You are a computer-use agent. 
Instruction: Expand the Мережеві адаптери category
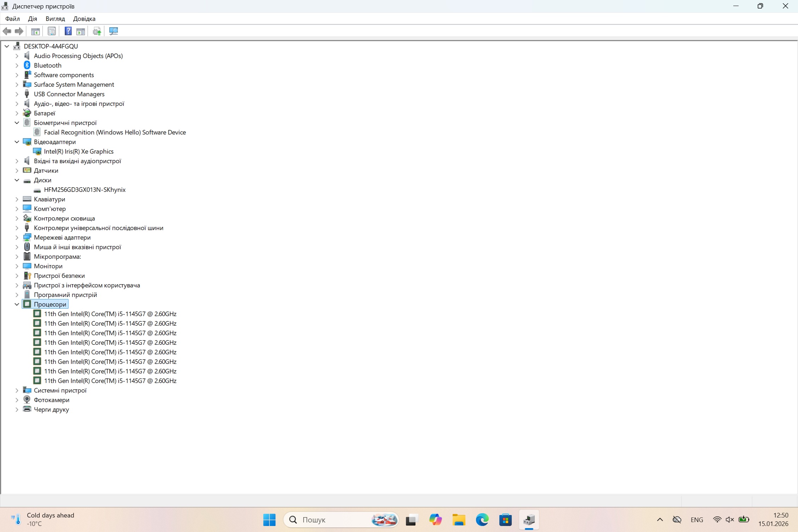click(17, 238)
